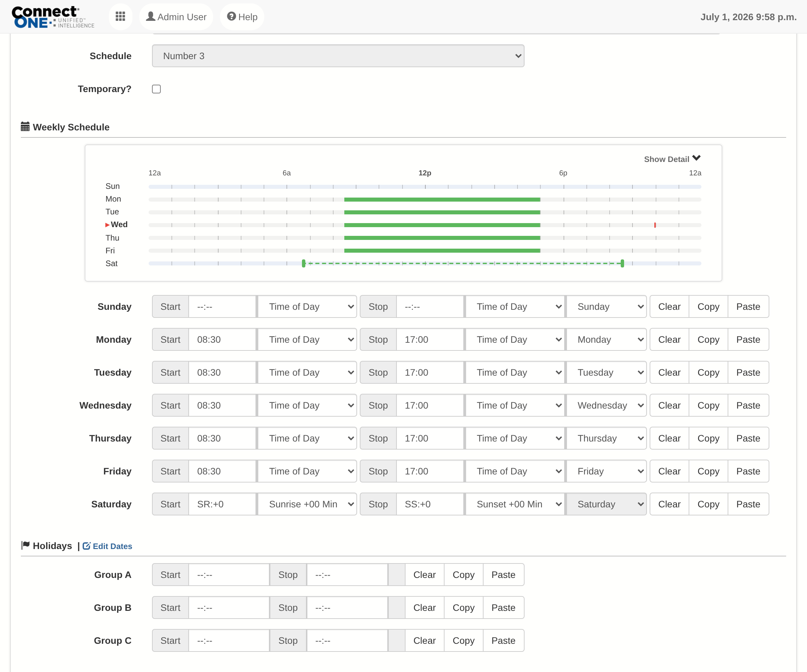This screenshot has width=807, height=672.
Task: Clear the Group A holiday row
Action: (x=424, y=575)
